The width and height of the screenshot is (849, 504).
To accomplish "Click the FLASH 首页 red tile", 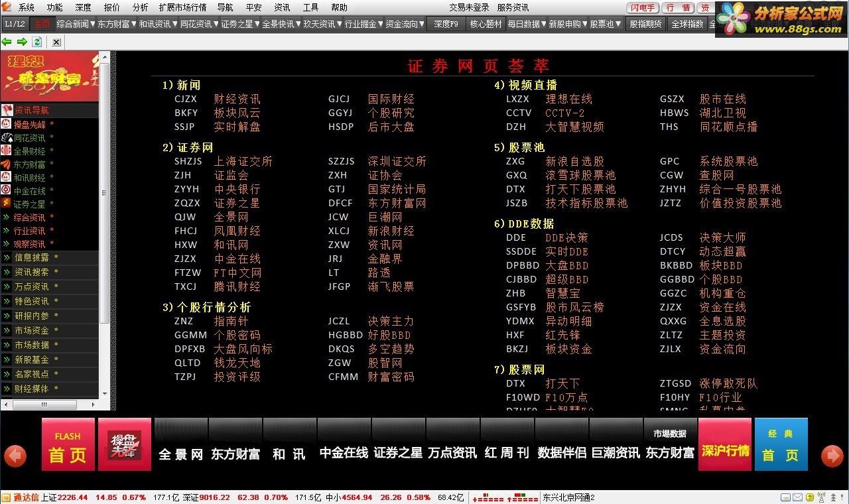I will click(68, 444).
